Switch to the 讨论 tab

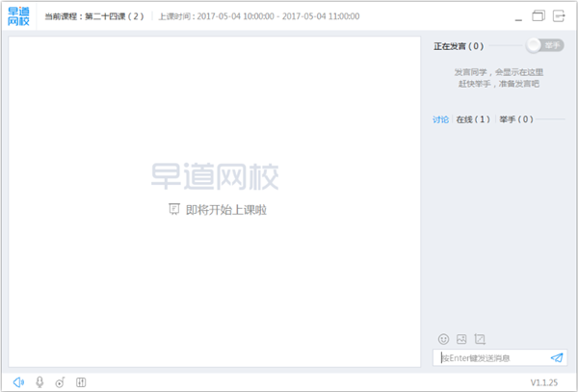tap(440, 119)
